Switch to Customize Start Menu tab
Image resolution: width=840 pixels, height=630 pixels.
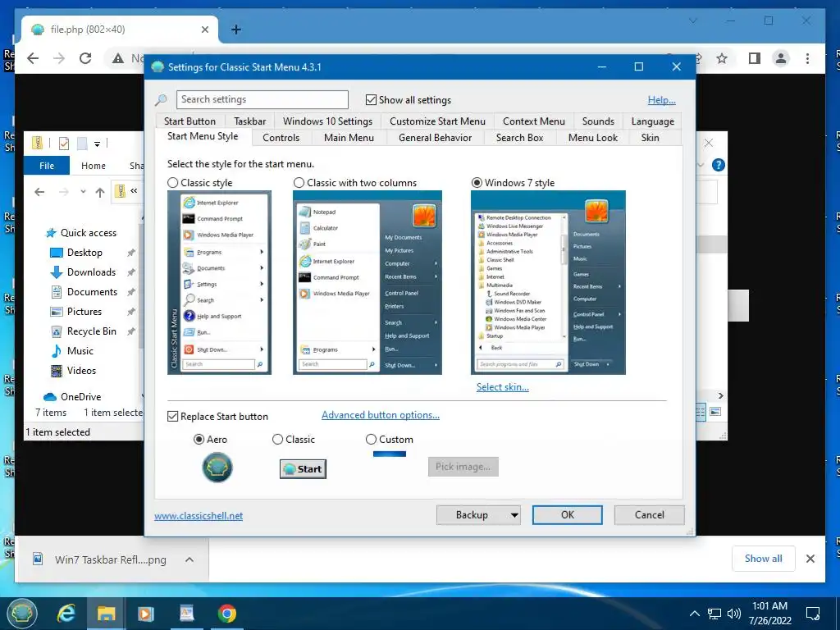tap(437, 121)
